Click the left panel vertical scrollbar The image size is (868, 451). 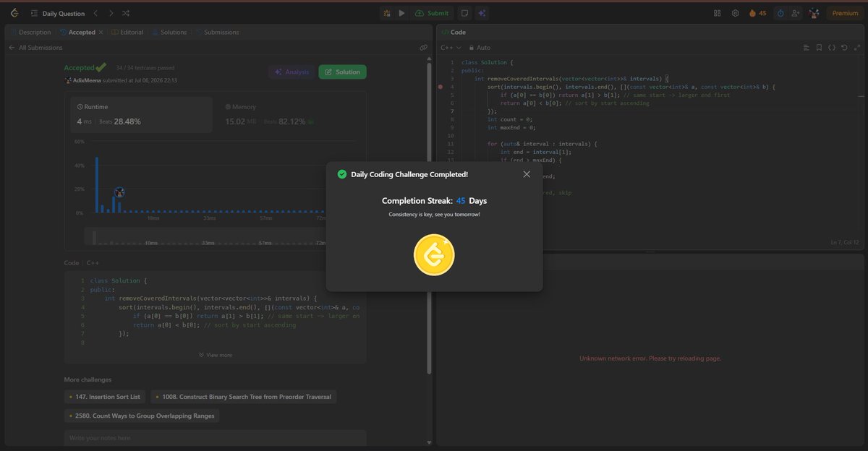click(430, 217)
